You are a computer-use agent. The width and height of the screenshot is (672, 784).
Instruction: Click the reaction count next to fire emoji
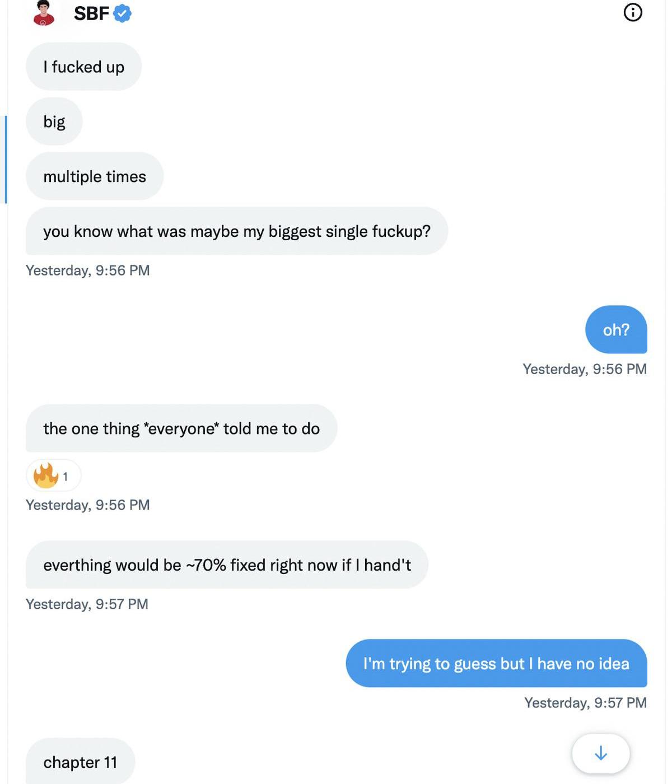click(66, 477)
